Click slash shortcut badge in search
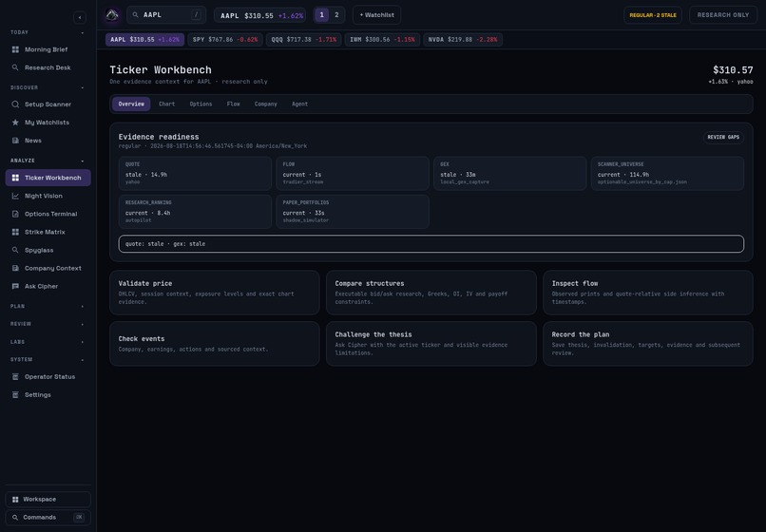766x532 pixels. pyautogui.click(x=197, y=15)
